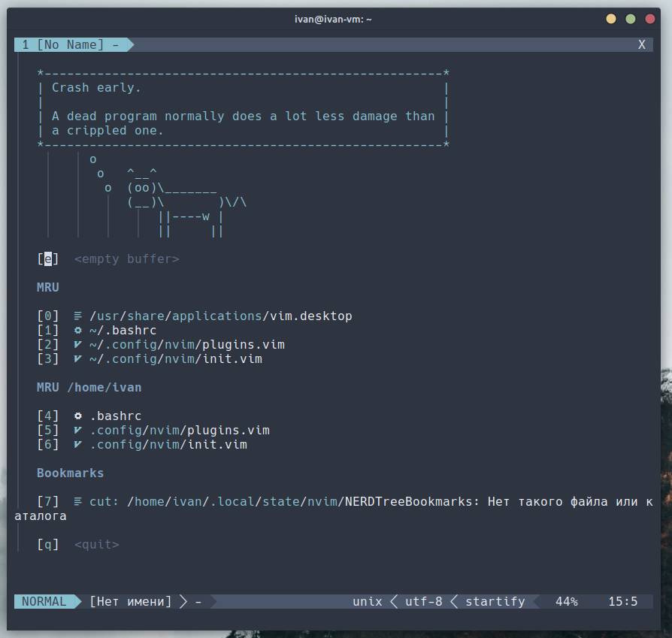The width and height of the screenshot is (672, 638).
Task: Click the startify filetype segment
Action: 495,602
